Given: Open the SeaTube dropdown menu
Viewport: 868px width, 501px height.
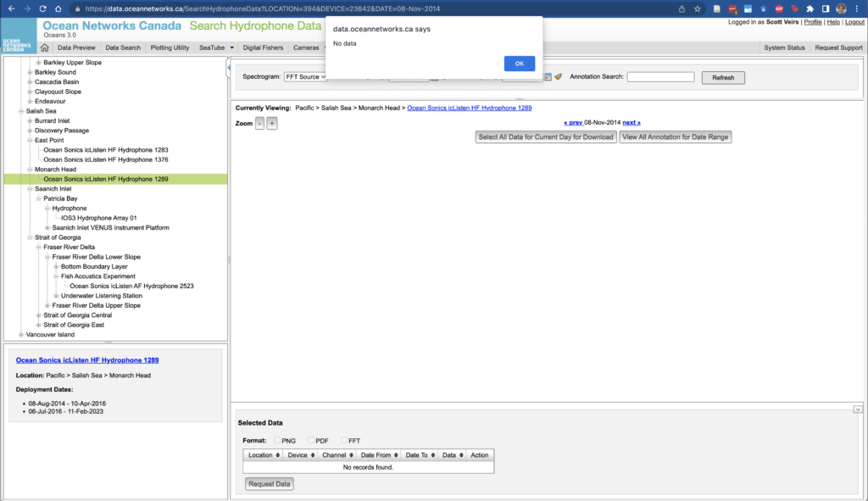Looking at the screenshot, I should point(216,47).
